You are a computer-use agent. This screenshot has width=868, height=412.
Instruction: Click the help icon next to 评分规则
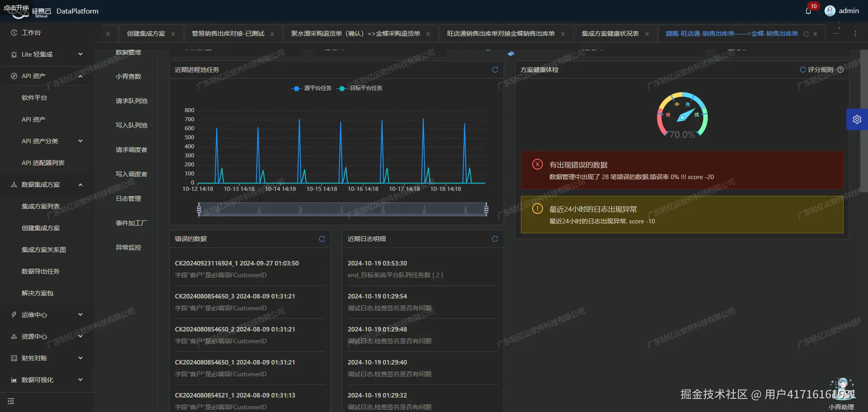click(x=840, y=70)
